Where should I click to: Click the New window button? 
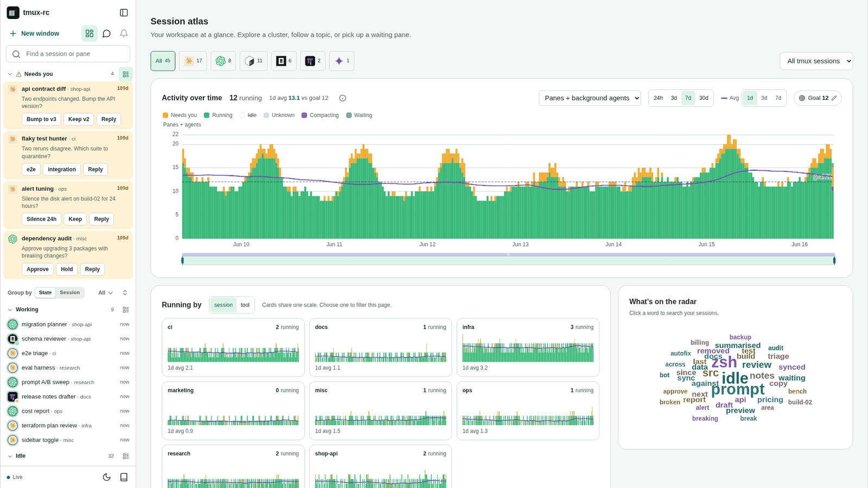click(x=35, y=34)
